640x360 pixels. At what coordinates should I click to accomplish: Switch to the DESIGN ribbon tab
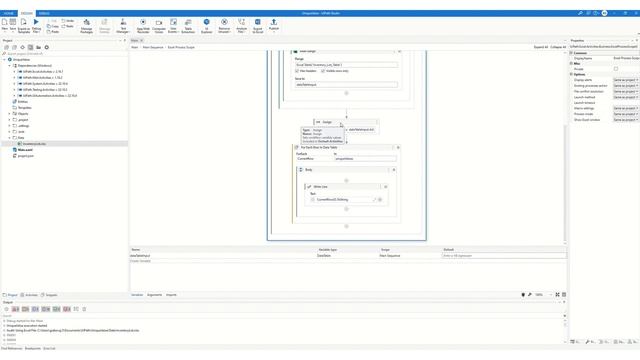tap(27, 13)
